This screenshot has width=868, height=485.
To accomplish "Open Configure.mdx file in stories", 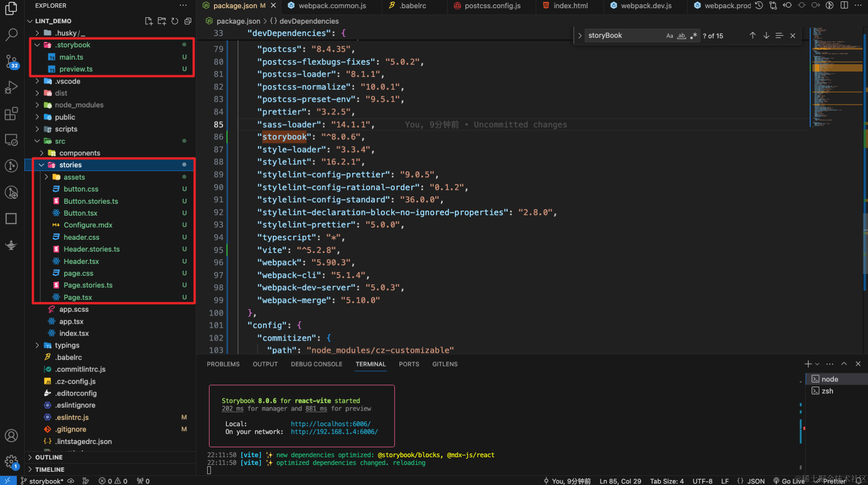I will click(x=88, y=225).
